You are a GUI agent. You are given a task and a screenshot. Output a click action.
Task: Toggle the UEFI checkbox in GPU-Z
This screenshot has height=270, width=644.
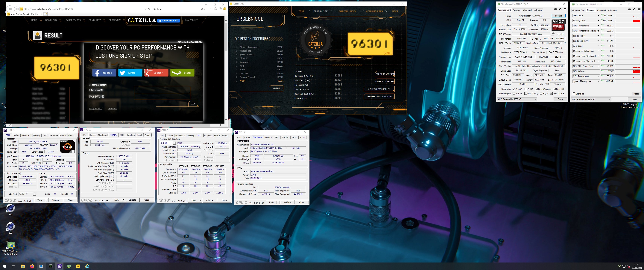coord(558,34)
